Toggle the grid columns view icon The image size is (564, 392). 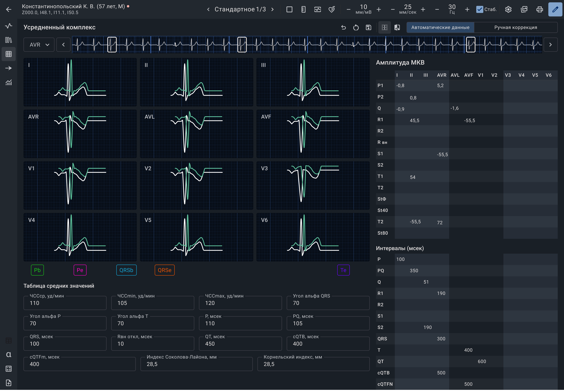[x=384, y=27]
